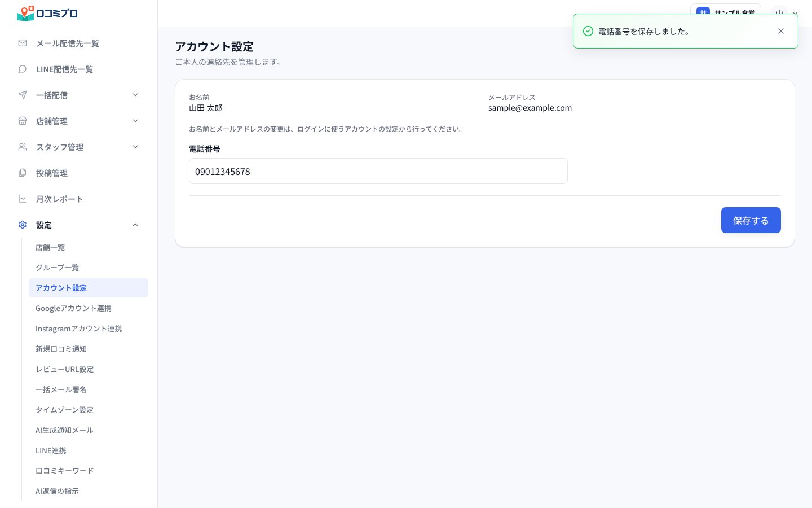Open AI返信の指示 settings

pyautogui.click(x=89, y=491)
